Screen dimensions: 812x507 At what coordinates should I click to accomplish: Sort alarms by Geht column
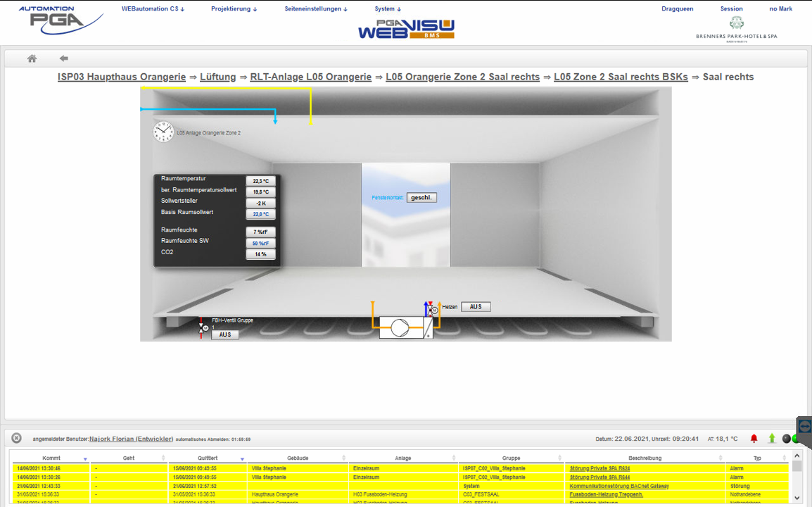(129, 458)
